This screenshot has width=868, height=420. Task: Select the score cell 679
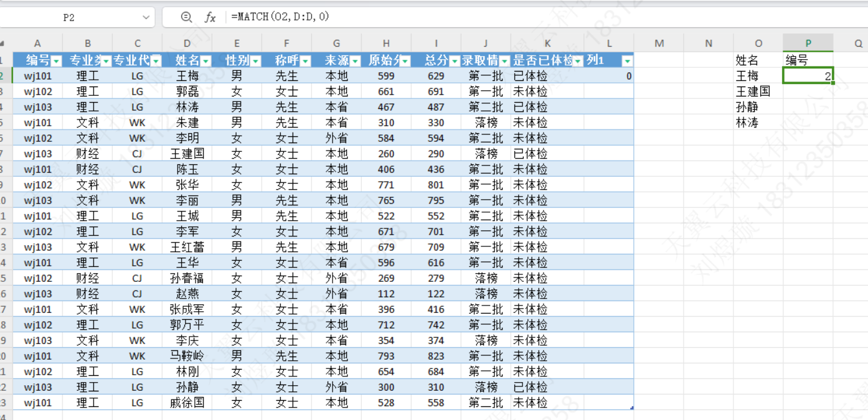tap(386, 247)
